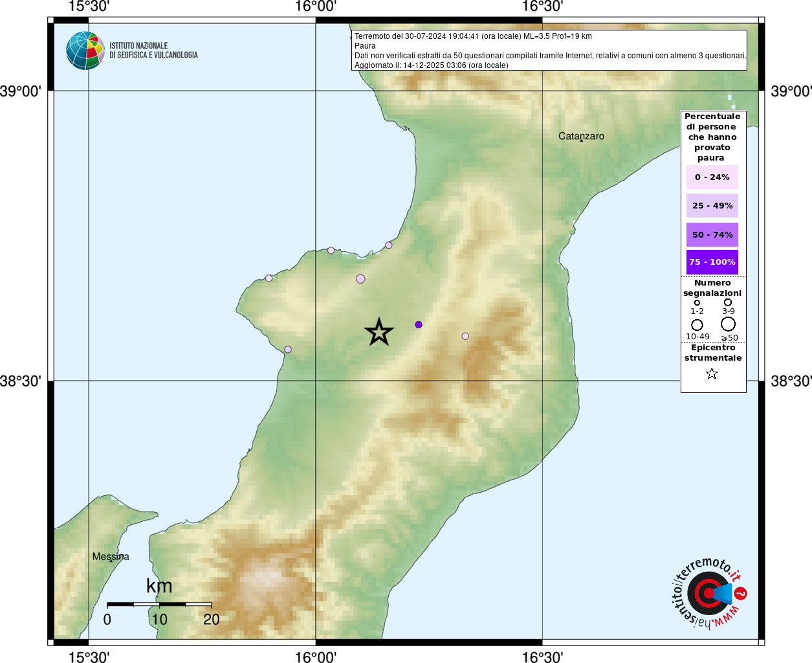812x663 pixels.
Task: Click the legend star under Epicentro strumentale
Action: pyautogui.click(x=712, y=374)
